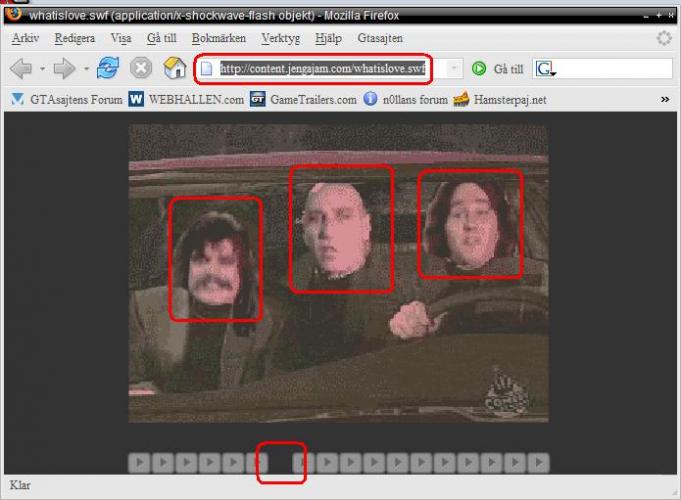Open the Arkiv menu

(x=26, y=38)
